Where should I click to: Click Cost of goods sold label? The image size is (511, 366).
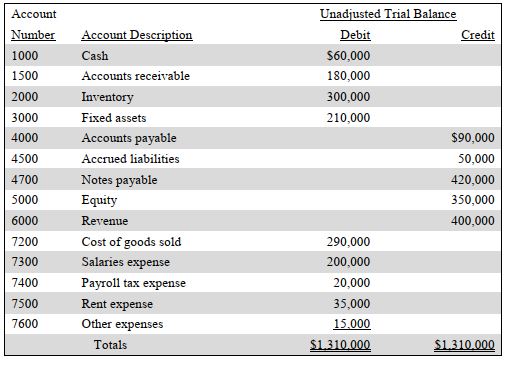pos(131,242)
